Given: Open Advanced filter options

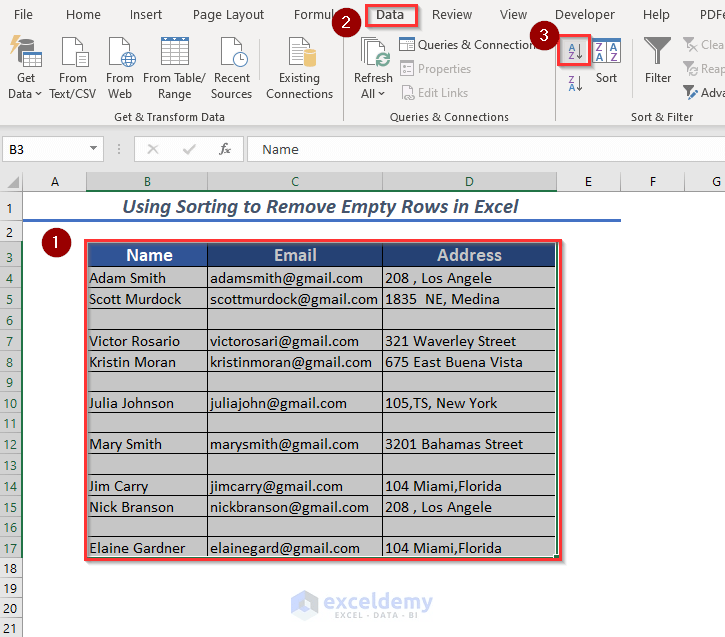Looking at the screenshot, I should pyautogui.click(x=703, y=93).
